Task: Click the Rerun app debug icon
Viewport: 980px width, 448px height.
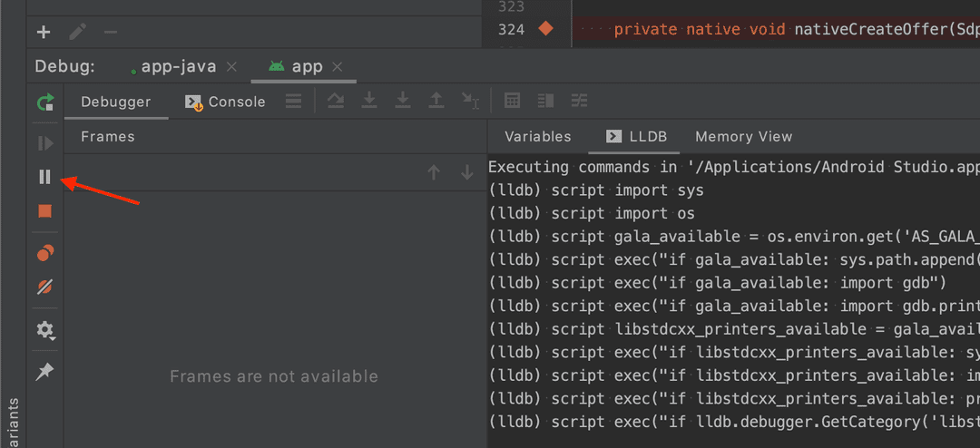Action: pyautogui.click(x=45, y=102)
